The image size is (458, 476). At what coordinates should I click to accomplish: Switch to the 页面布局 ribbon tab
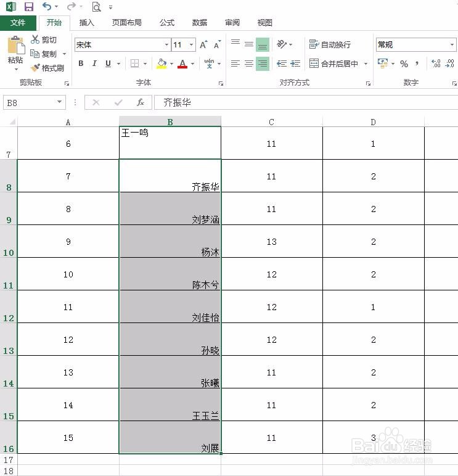pos(126,23)
